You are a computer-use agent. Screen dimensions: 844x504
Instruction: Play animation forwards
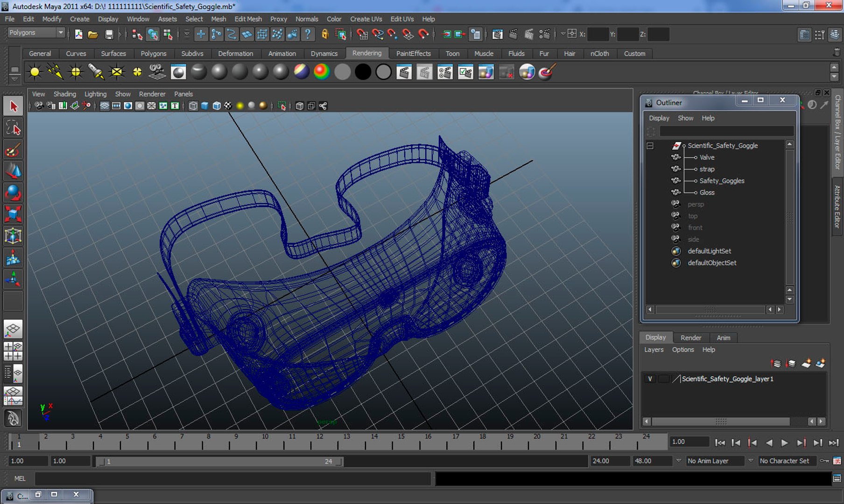coord(785,443)
